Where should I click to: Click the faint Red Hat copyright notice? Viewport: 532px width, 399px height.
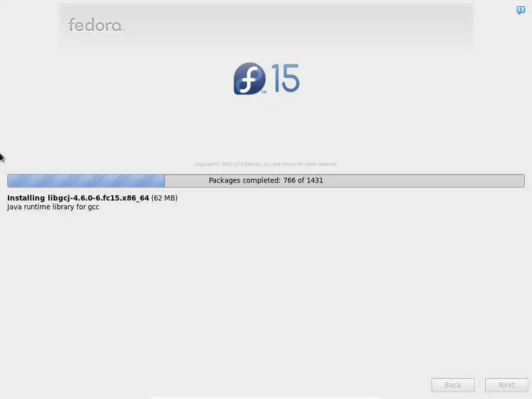point(265,164)
